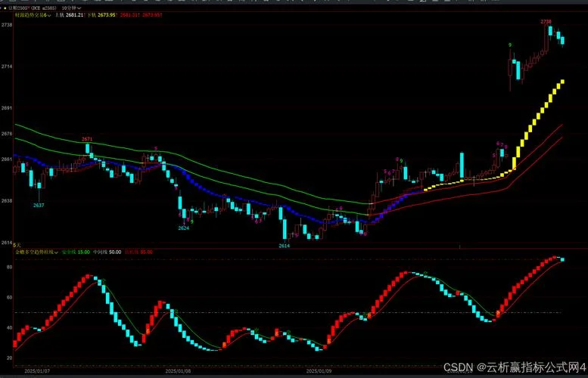This screenshot has height=378, width=588.
Task: Click the white 50.00 sub-chart value
Action: [115, 252]
